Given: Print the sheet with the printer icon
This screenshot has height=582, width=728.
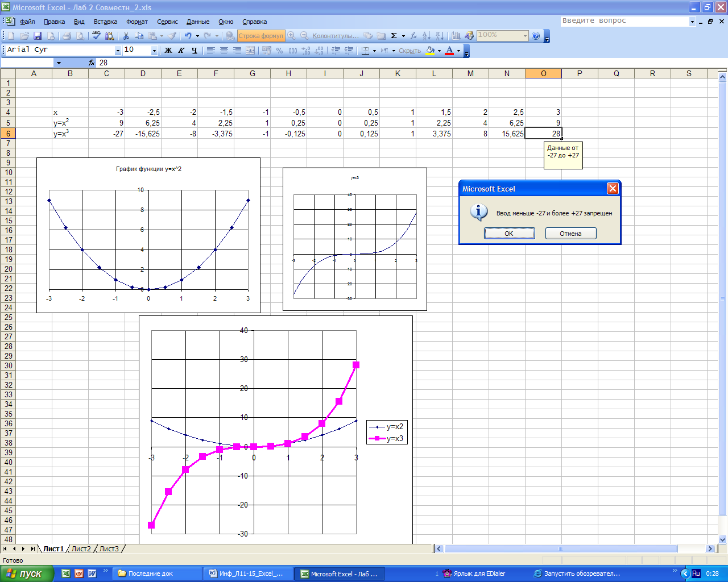Looking at the screenshot, I should pos(67,36).
